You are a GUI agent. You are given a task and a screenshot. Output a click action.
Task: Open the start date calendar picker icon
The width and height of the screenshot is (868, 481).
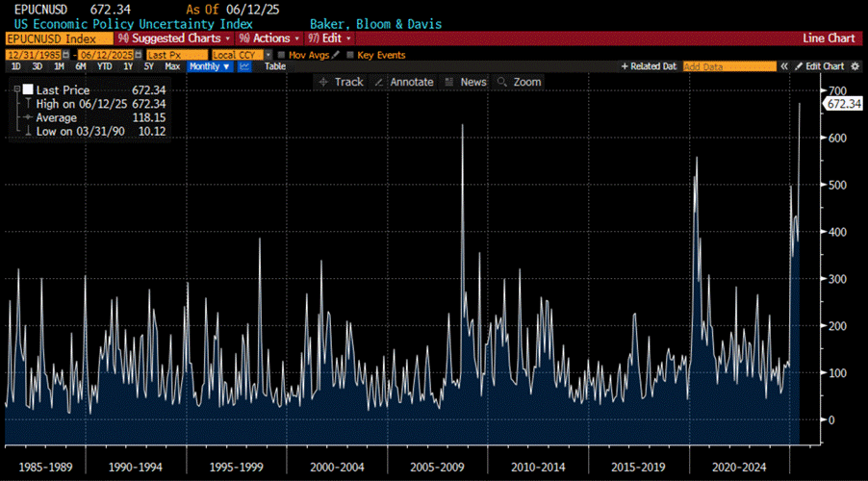tap(66, 55)
